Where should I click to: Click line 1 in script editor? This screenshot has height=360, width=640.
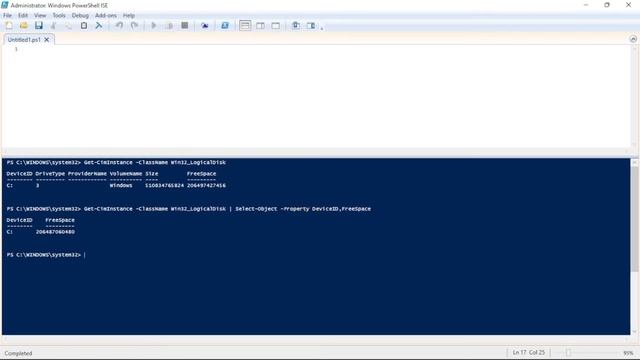pos(322,49)
